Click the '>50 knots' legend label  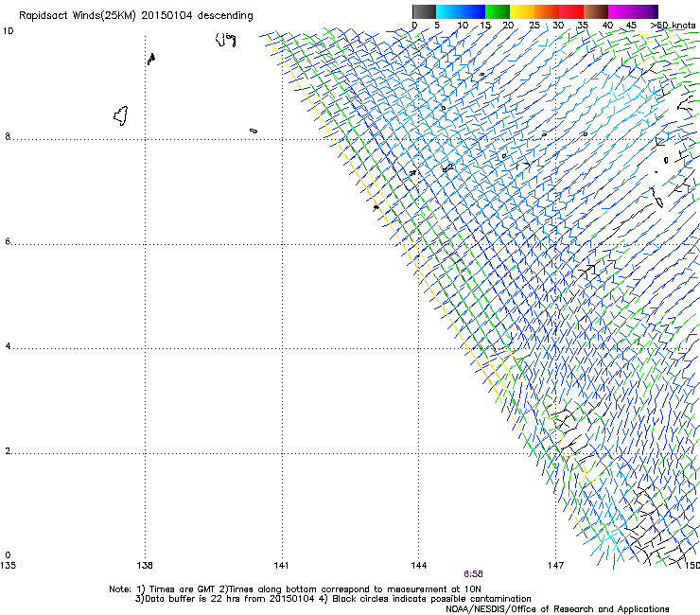point(673,26)
